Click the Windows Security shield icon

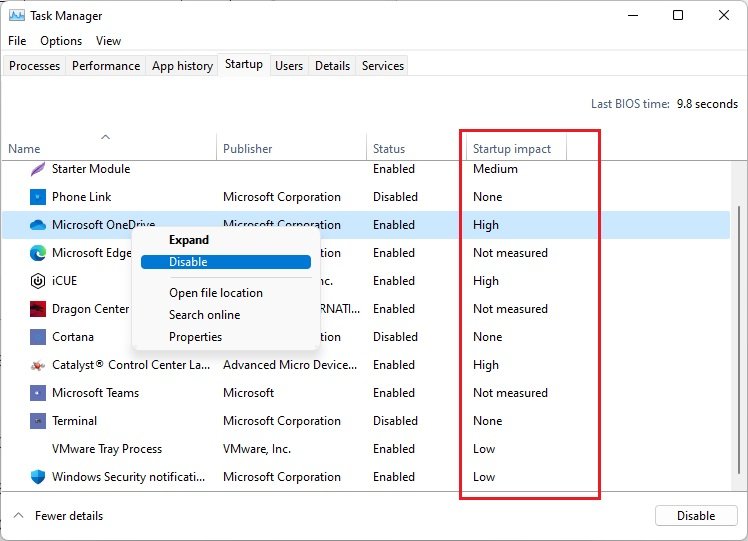38,477
